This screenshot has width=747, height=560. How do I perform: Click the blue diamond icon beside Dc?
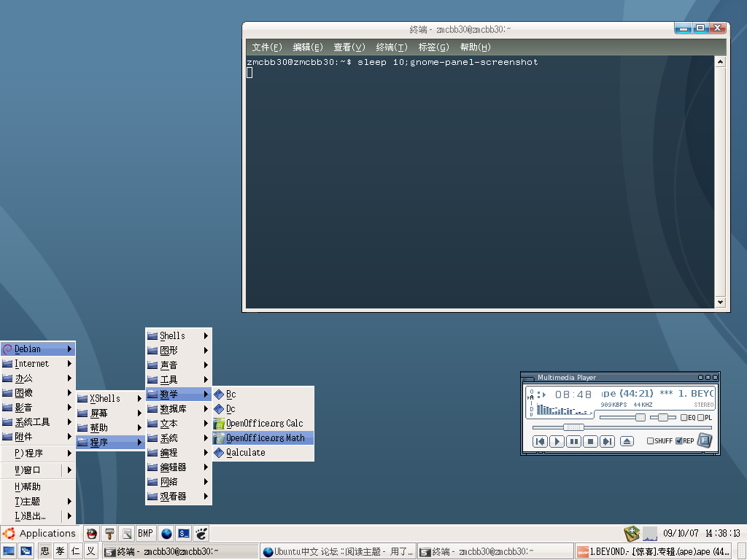pyautogui.click(x=219, y=409)
